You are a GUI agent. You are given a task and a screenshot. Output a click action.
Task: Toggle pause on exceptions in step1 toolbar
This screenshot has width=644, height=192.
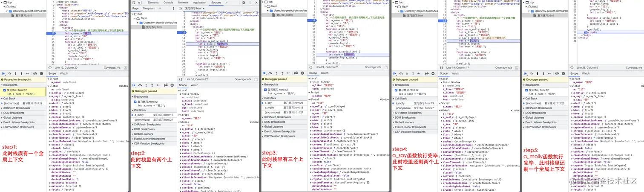[41, 74]
